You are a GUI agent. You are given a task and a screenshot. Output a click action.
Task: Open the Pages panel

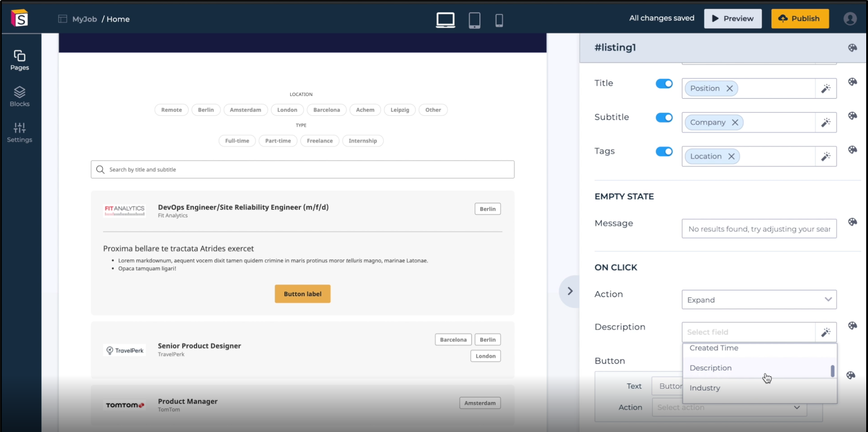(19, 60)
